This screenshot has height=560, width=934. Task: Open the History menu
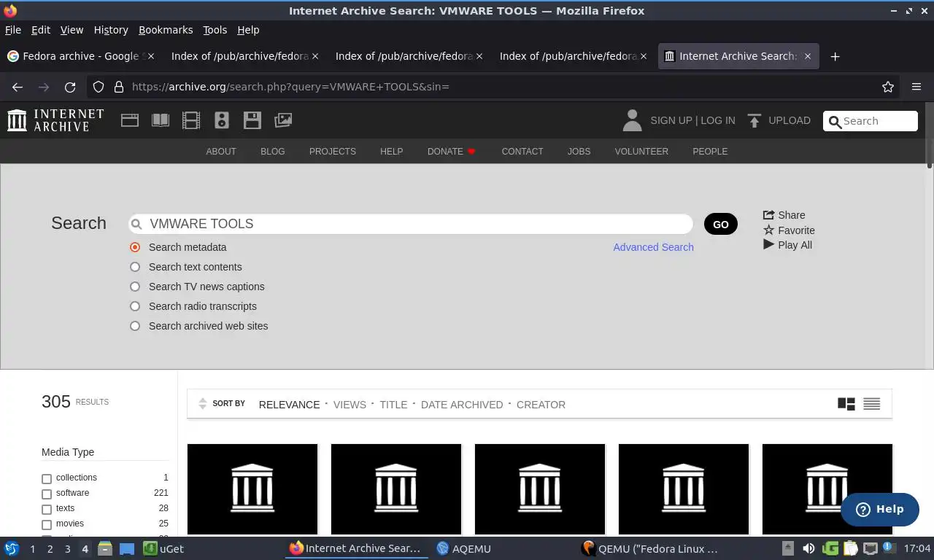pyautogui.click(x=111, y=30)
